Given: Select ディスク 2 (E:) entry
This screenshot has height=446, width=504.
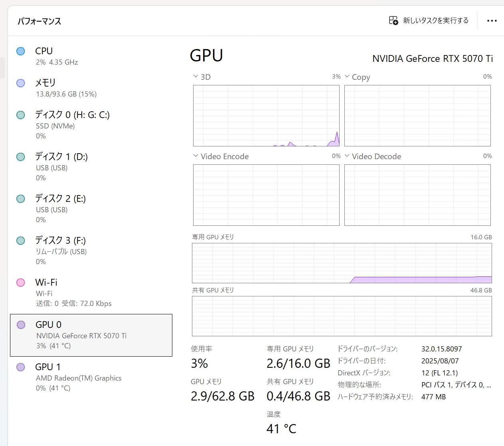Looking at the screenshot, I should [91, 209].
